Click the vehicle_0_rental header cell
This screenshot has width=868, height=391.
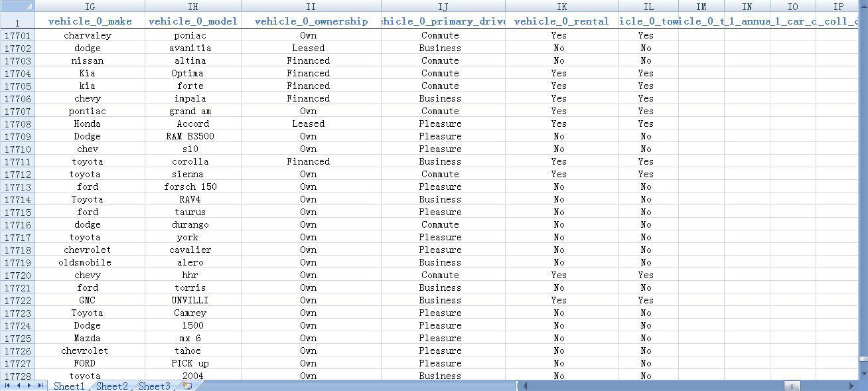[x=561, y=21]
